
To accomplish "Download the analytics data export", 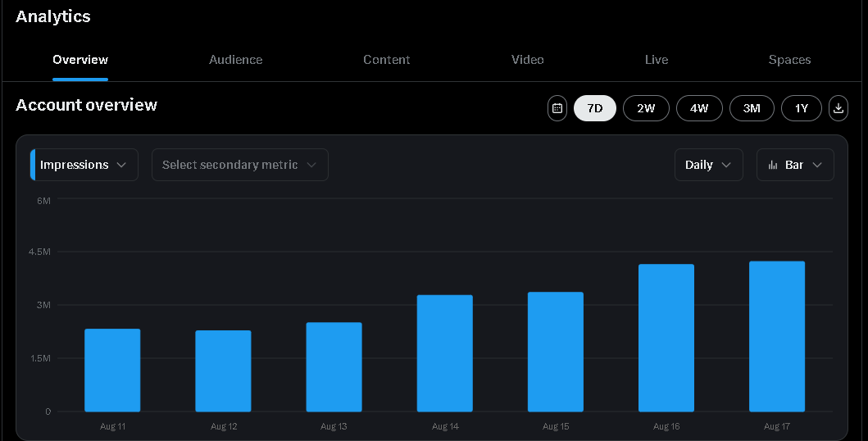I will pos(838,108).
